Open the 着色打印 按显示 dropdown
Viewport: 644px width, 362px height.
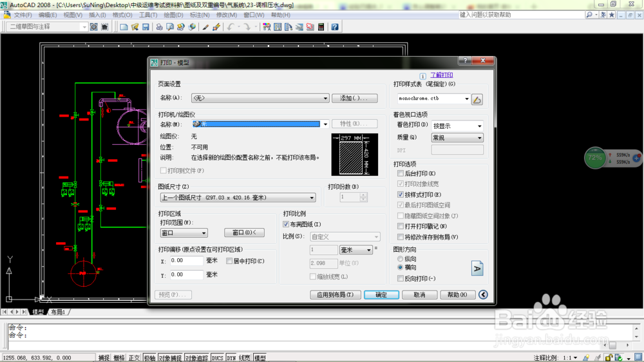pos(457,126)
